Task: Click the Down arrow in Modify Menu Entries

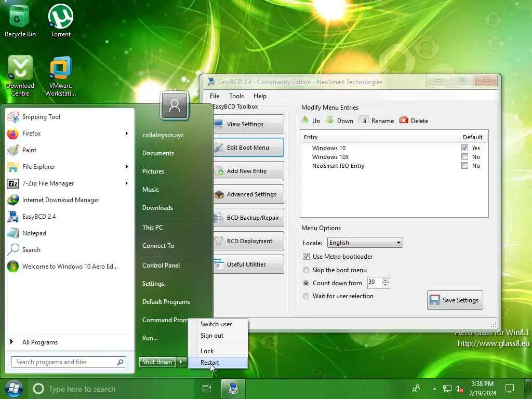Action: (340, 121)
